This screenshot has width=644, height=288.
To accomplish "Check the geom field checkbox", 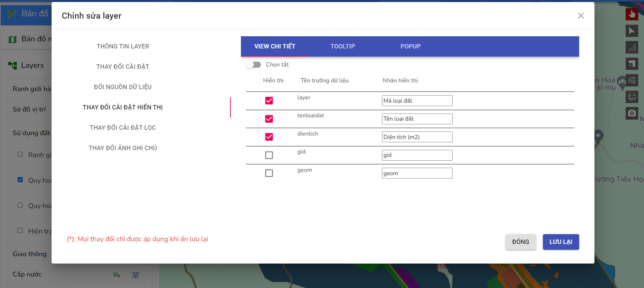I will pos(269,173).
